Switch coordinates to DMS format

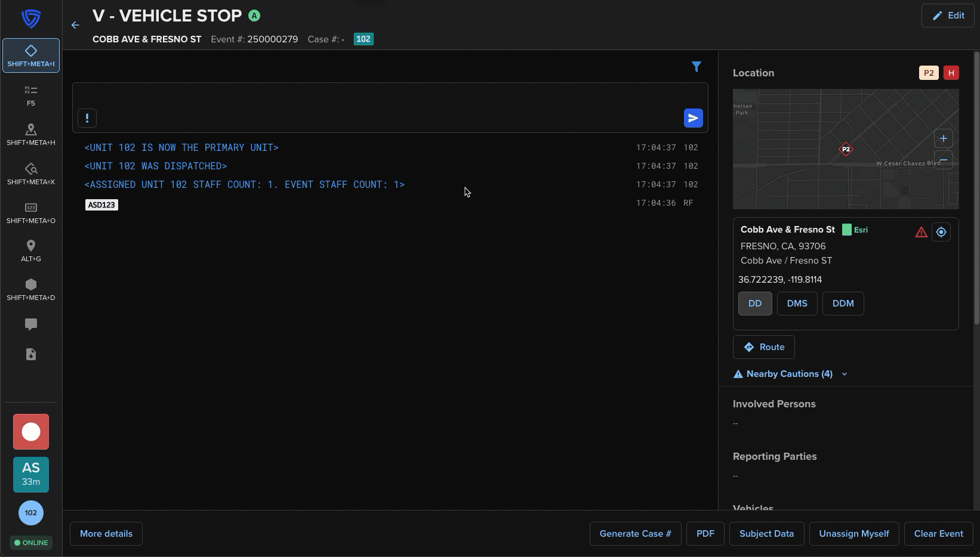point(797,304)
